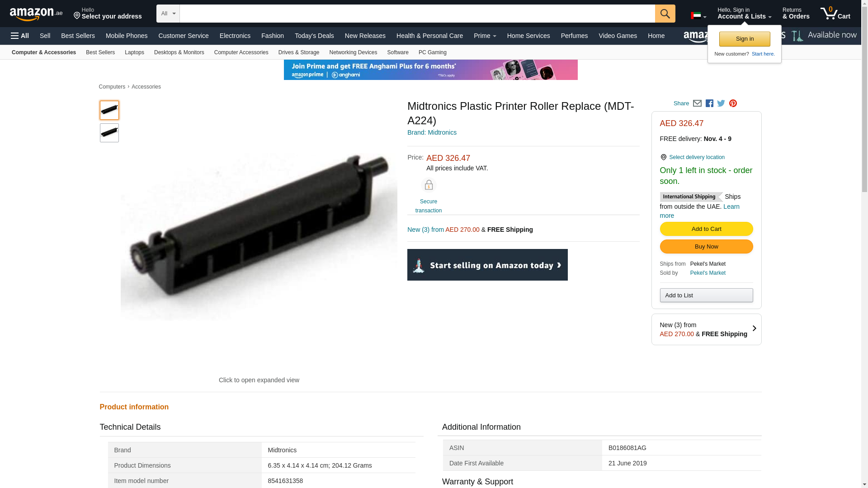The width and height of the screenshot is (868, 488).
Task: Click the yellow Sign in button
Action: pos(745,39)
